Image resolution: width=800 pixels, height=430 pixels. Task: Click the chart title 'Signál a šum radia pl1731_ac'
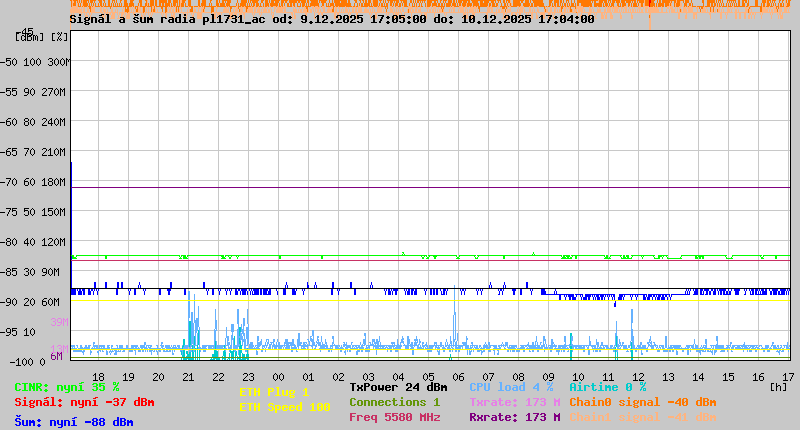(167, 19)
